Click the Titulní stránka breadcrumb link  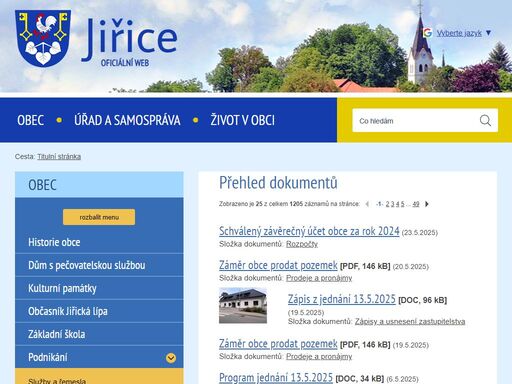click(59, 156)
